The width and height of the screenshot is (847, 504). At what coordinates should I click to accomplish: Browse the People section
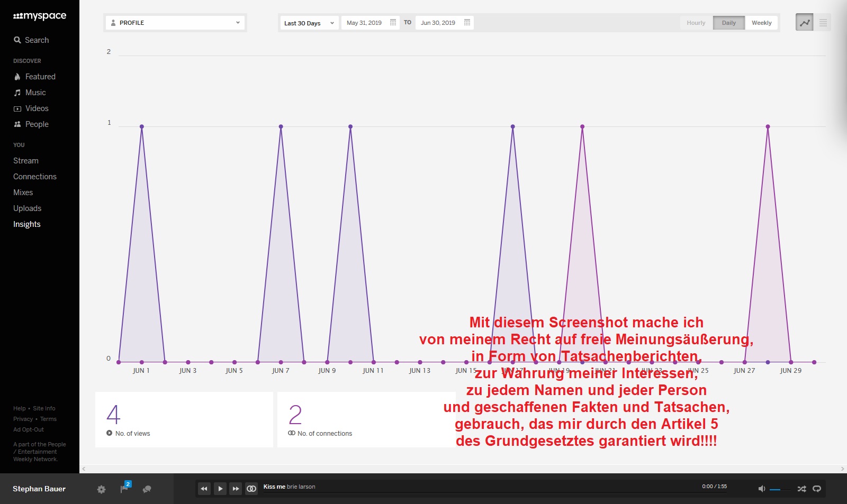[x=31, y=124]
